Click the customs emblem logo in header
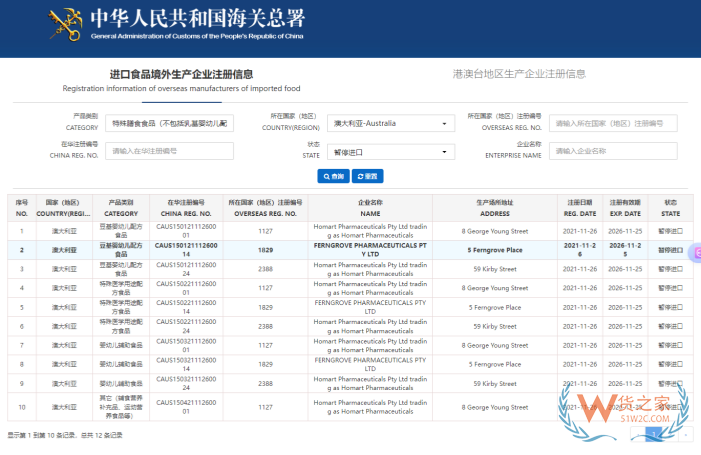Screen dimensions: 701x455 [66, 25]
